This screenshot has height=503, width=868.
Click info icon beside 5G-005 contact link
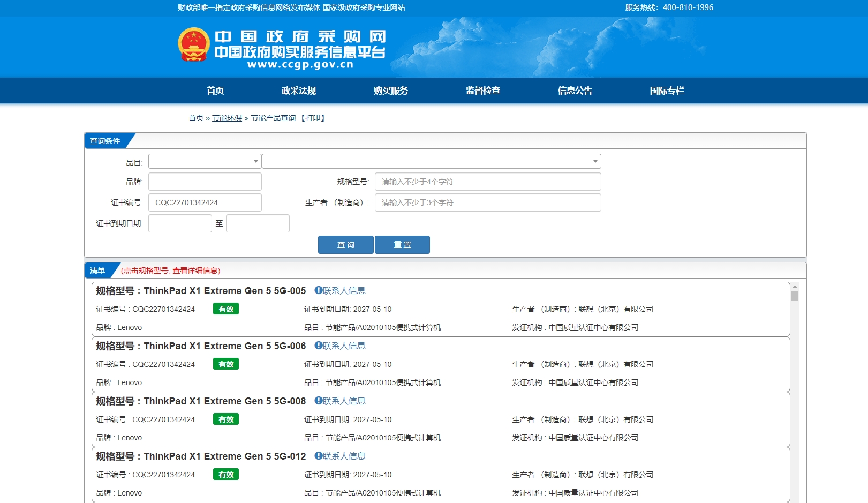pos(318,290)
